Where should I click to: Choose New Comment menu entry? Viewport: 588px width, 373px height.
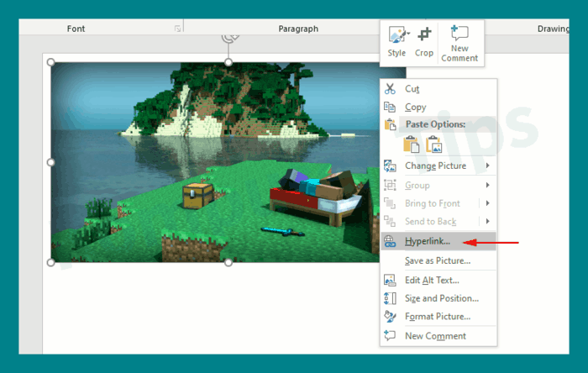(x=438, y=336)
